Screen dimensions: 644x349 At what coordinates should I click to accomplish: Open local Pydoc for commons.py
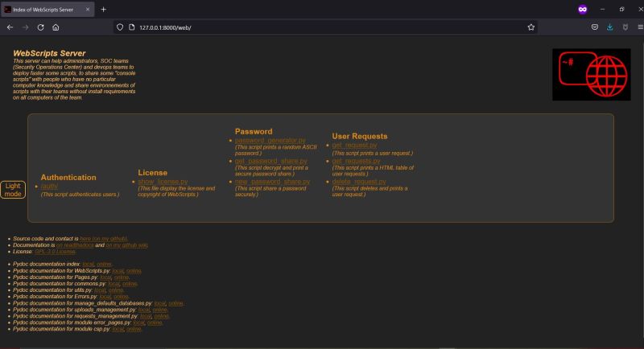(114, 284)
